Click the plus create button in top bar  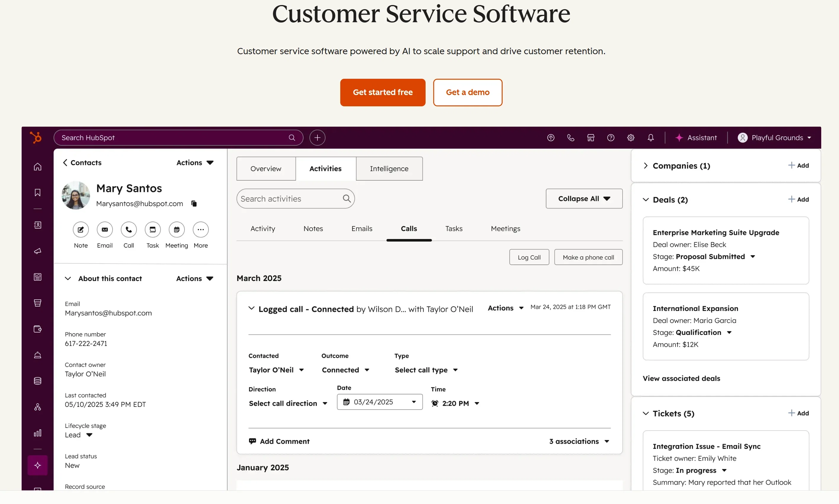317,137
